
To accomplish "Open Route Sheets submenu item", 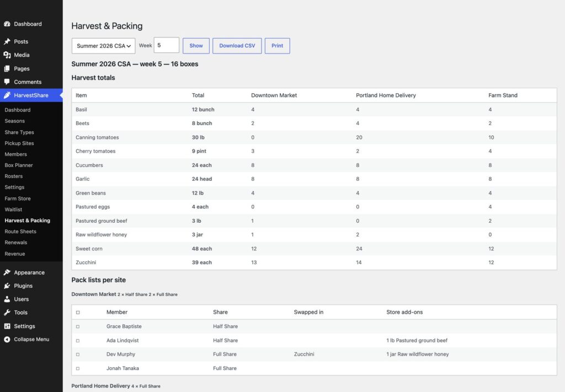I will point(20,232).
